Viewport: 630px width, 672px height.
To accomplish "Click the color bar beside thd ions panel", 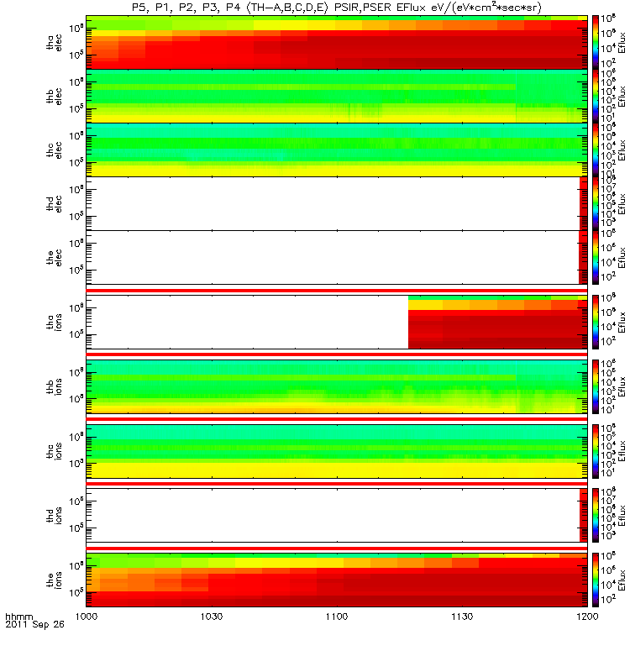I will [x=596, y=516].
